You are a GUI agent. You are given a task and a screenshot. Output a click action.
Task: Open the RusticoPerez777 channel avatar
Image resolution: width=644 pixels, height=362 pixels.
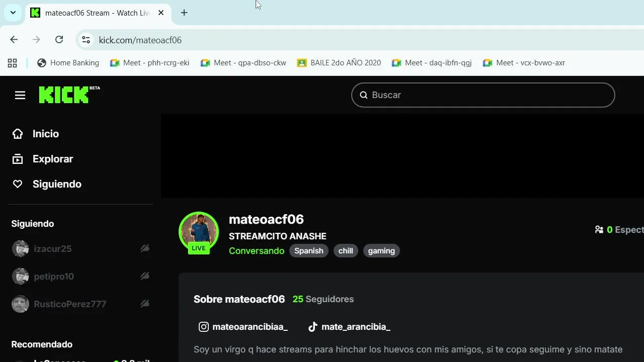pos(20,304)
